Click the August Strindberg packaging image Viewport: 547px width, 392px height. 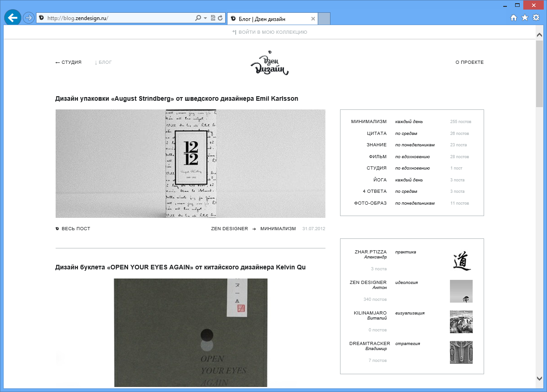(191, 164)
